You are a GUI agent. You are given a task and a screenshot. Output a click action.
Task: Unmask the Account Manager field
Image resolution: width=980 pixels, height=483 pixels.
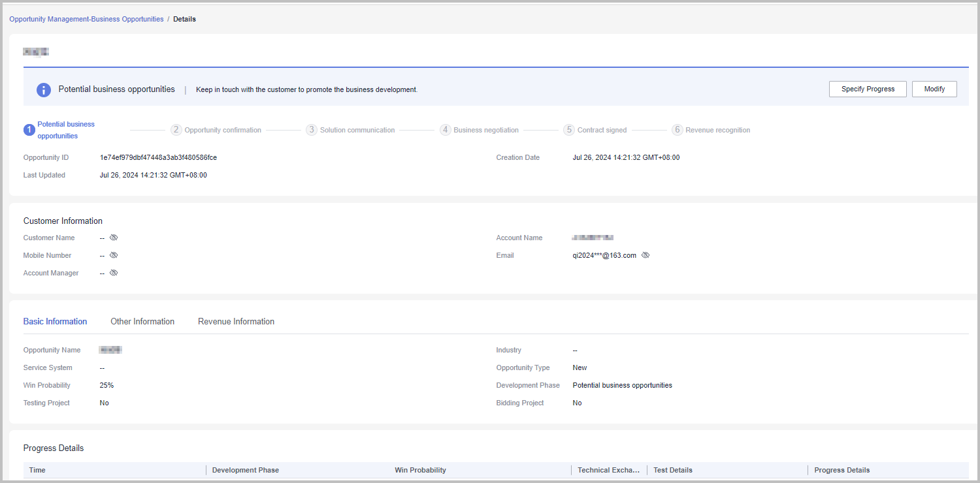point(114,273)
